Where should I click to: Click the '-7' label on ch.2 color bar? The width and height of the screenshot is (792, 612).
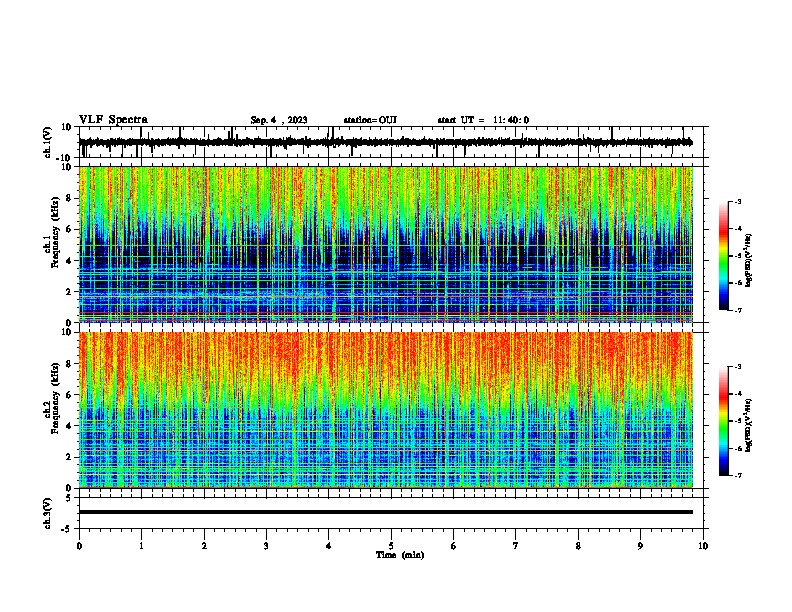coord(738,476)
